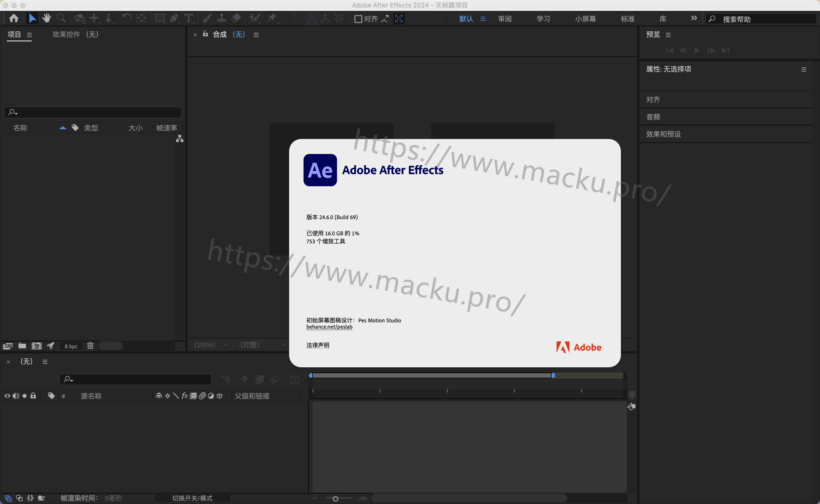Click the Project panel search field
The height and width of the screenshot is (504, 820).
tap(93, 112)
